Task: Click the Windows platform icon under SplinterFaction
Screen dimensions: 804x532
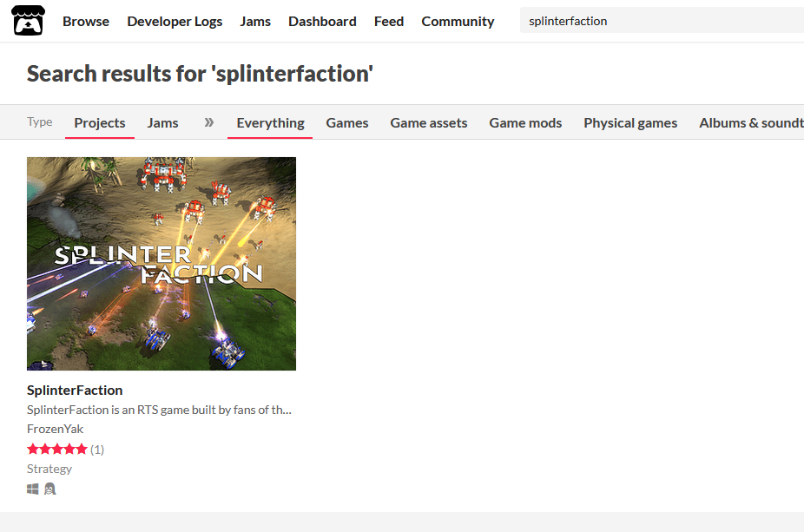Action: (33, 489)
